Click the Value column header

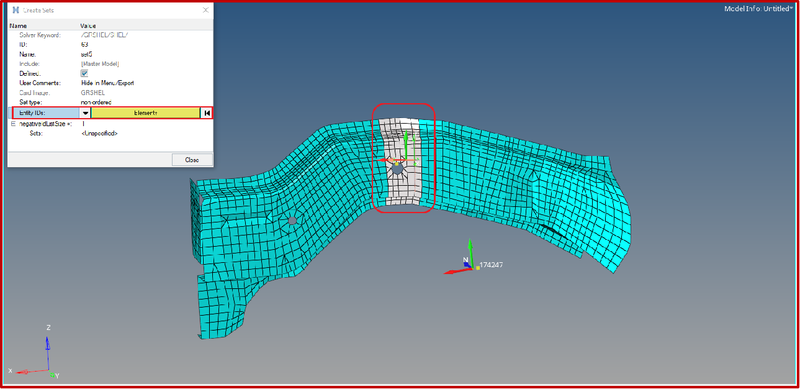coord(88,26)
